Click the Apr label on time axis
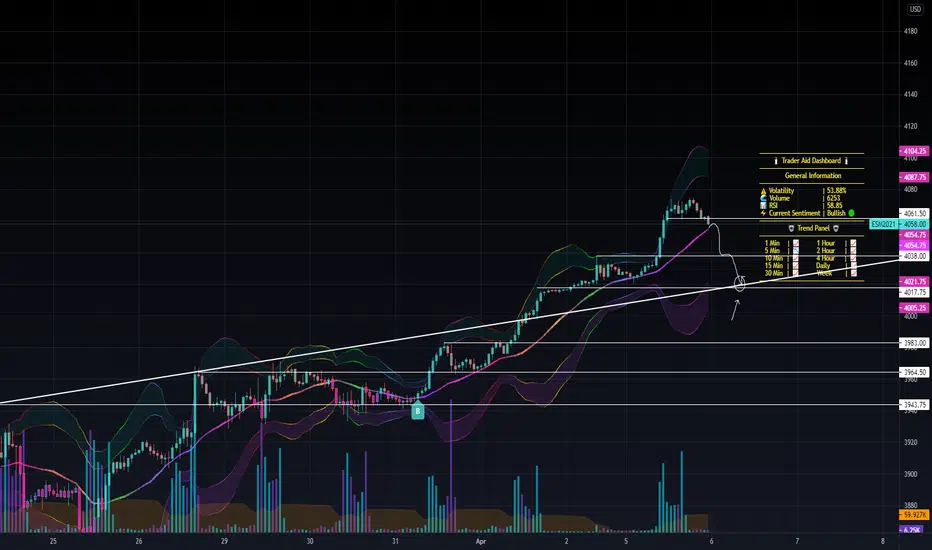 [x=481, y=541]
